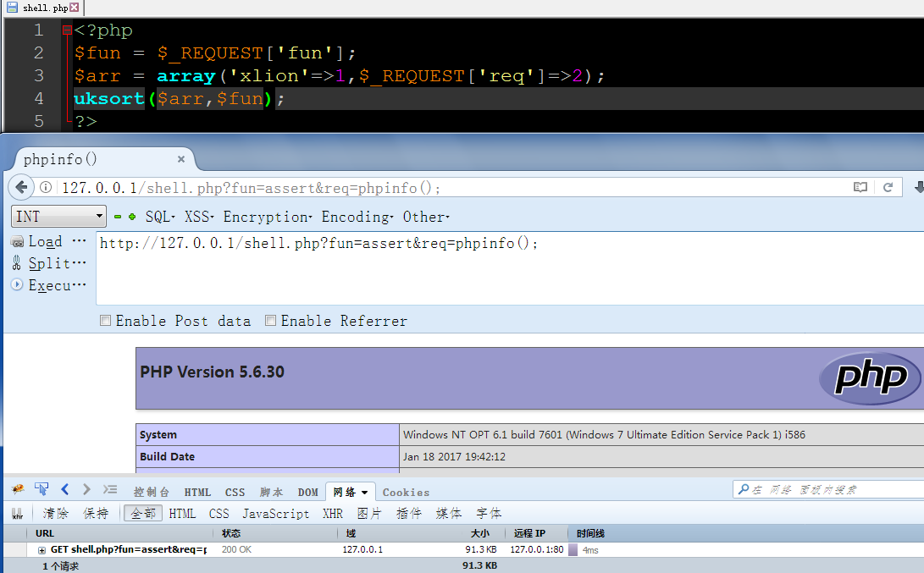Click the XHR break icon in Net toolbar

[18, 514]
